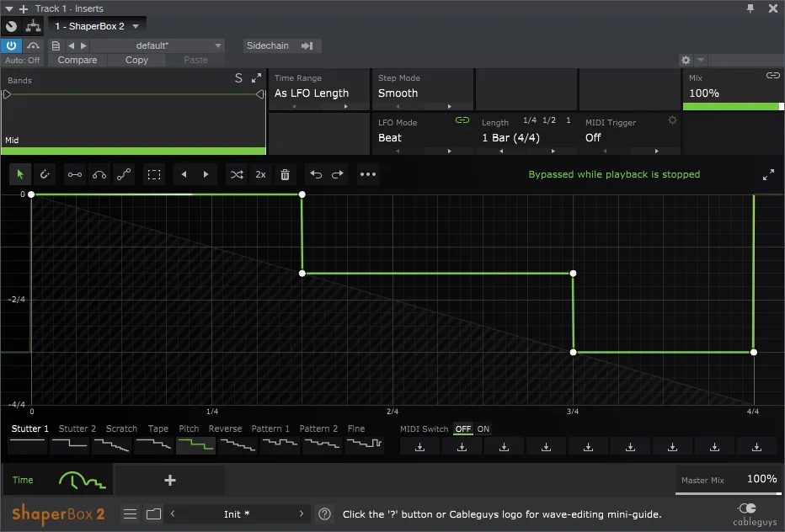785x532 pixels.
Task: Toggle the LFO Mode link icon
Action: (x=462, y=120)
